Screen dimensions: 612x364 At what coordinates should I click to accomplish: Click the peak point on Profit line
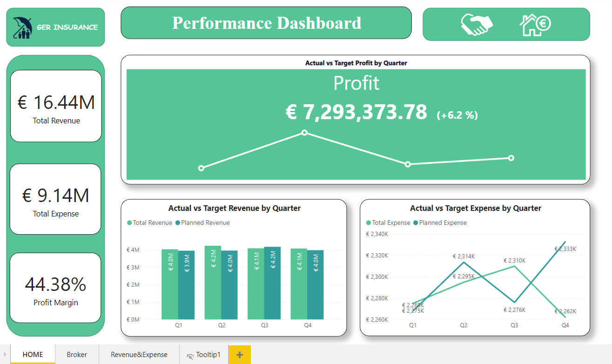(304, 133)
